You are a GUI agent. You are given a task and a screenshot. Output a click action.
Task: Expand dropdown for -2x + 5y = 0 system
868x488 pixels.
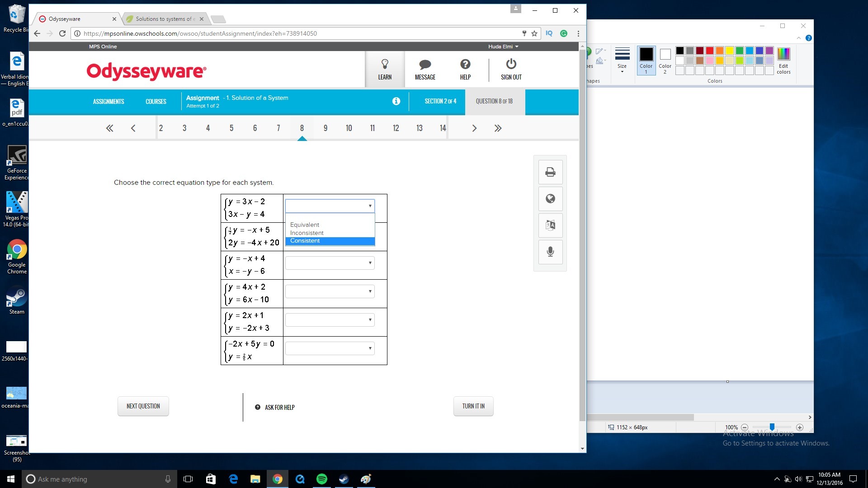coord(330,348)
